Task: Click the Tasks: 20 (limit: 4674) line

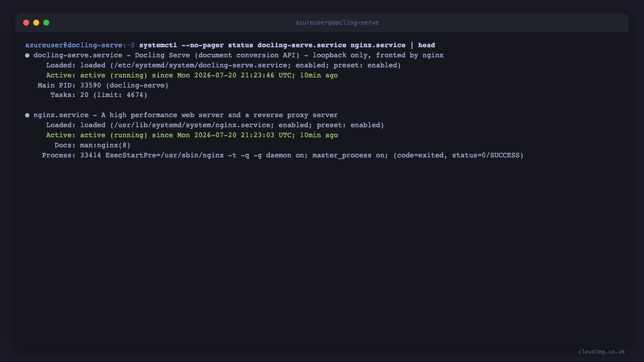Action: 99,95
